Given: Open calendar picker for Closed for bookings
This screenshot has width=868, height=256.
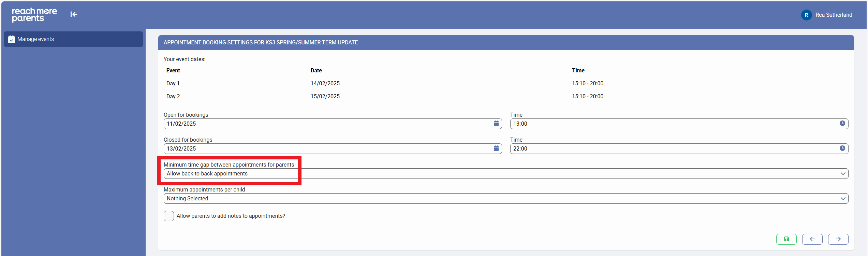Looking at the screenshot, I should click(496, 148).
